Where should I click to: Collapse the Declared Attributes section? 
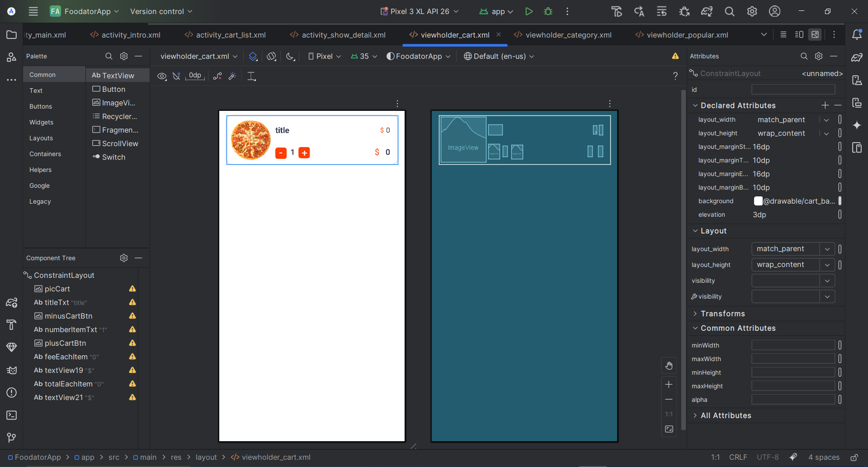[695, 105]
